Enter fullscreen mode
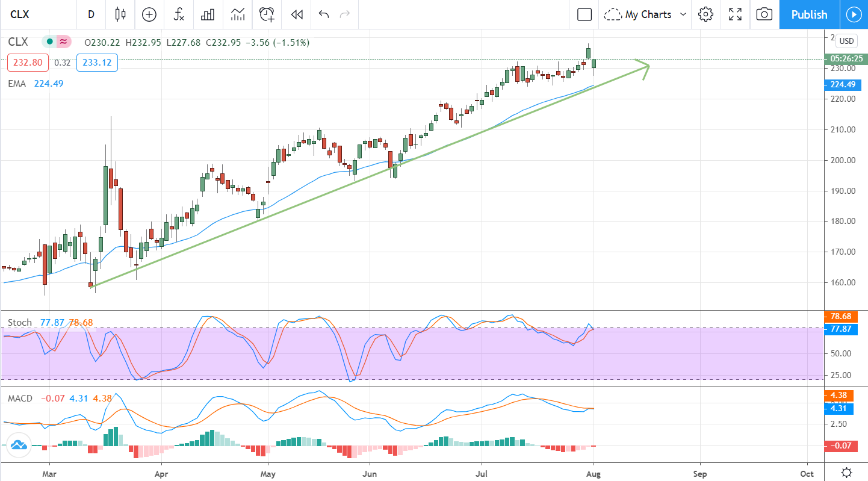Viewport: 868px width, 481px height. [735, 14]
